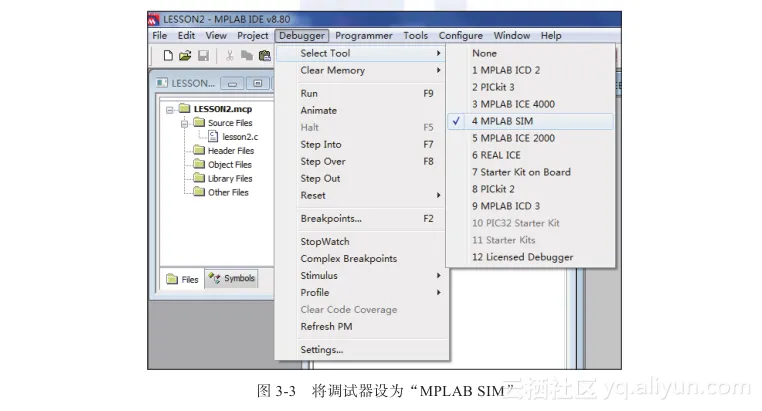762x411 pixels.
Task: Select 8 PICkit 2 debugger
Action: [530, 189]
